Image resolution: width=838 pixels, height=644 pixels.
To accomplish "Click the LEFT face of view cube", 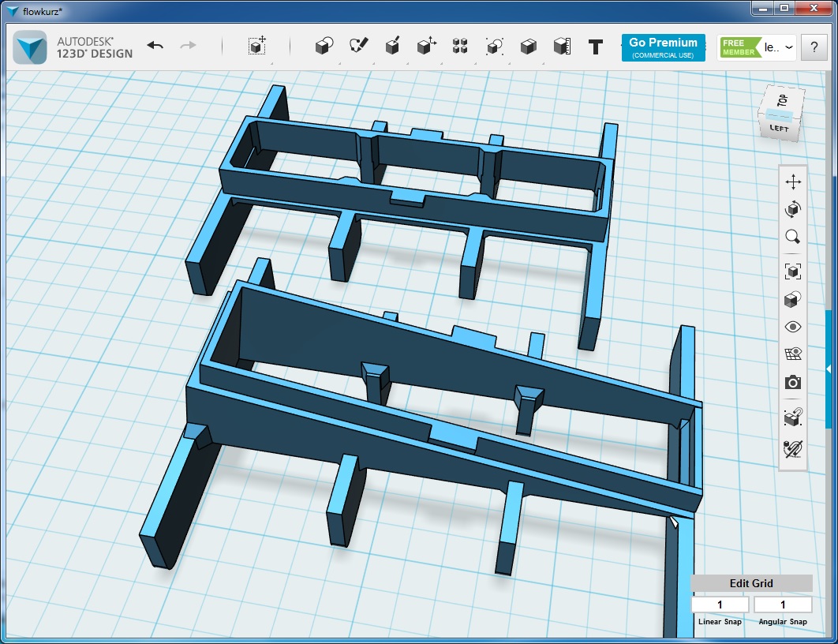I will 779,129.
